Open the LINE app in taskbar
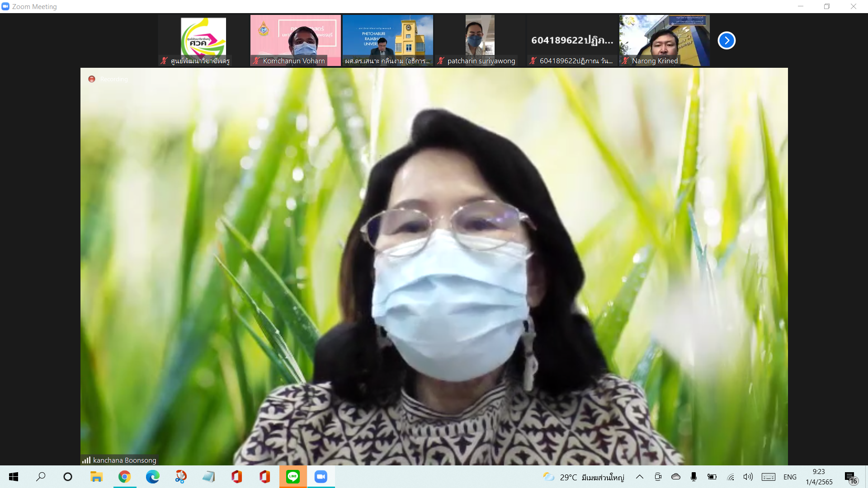Image resolution: width=868 pixels, height=488 pixels. click(x=293, y=477)
